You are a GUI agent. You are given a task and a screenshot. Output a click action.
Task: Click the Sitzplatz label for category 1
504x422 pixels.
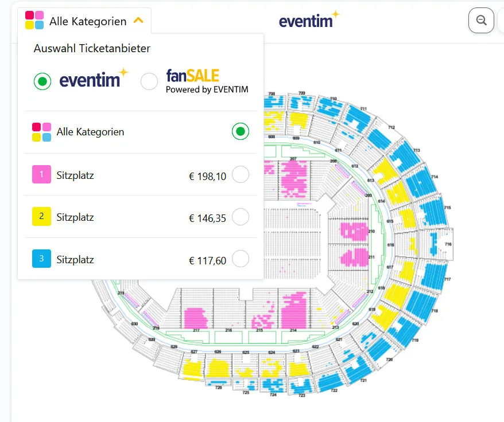click(75, 175)
